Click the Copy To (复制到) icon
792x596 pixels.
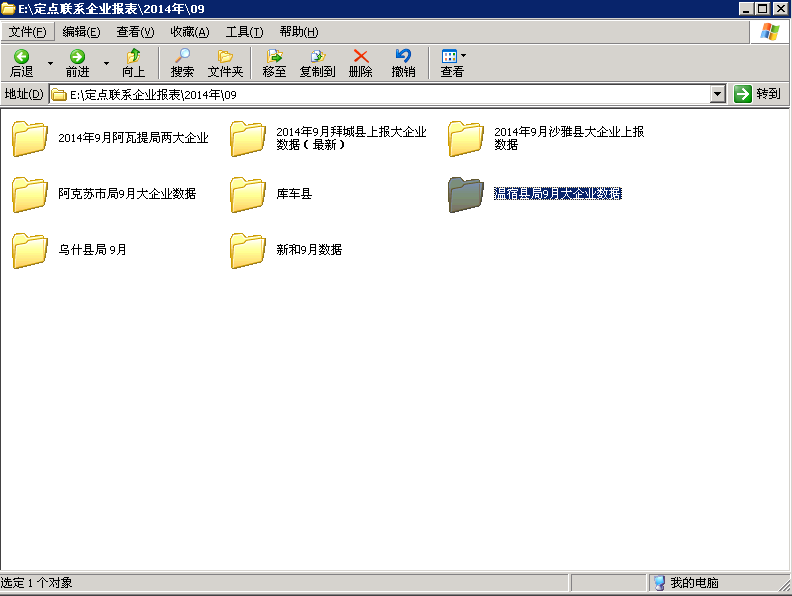point(317,63)
